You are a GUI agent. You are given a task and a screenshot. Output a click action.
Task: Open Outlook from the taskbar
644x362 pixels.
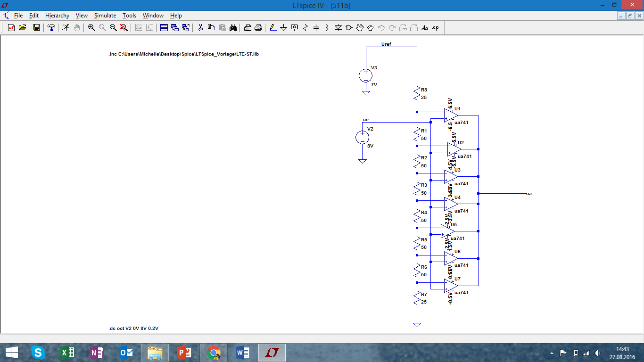[x=126, y=352]
